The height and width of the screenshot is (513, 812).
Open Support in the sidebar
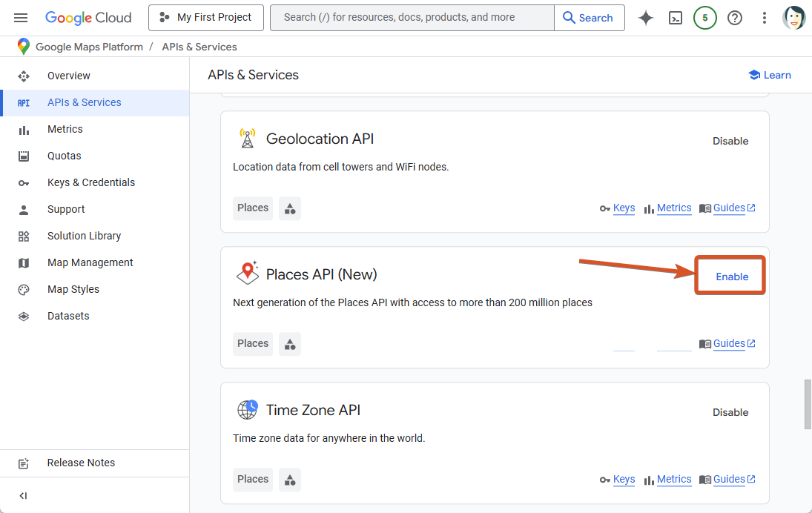[95, 209]
